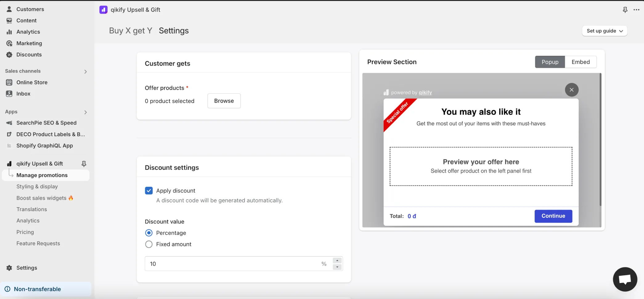Close the preview popup with the X icon
The height and width of the screenshot is (299, 644).
(572, 90)
